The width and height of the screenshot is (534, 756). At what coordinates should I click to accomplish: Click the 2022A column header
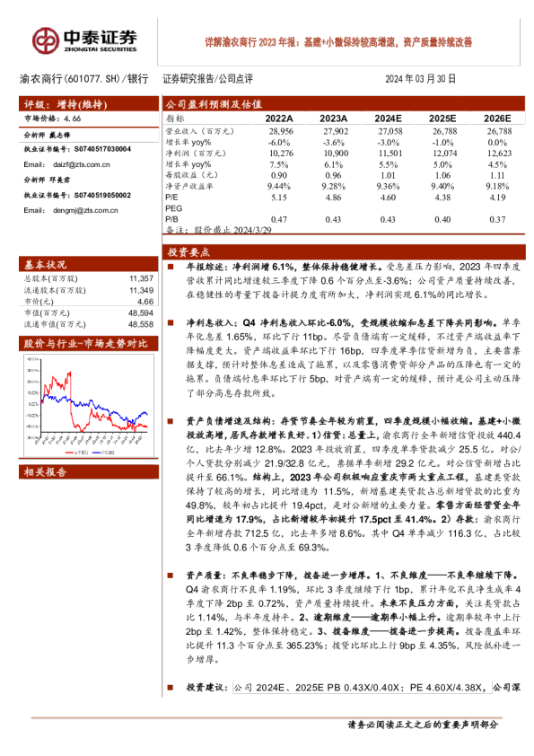(x=279, y=119)
